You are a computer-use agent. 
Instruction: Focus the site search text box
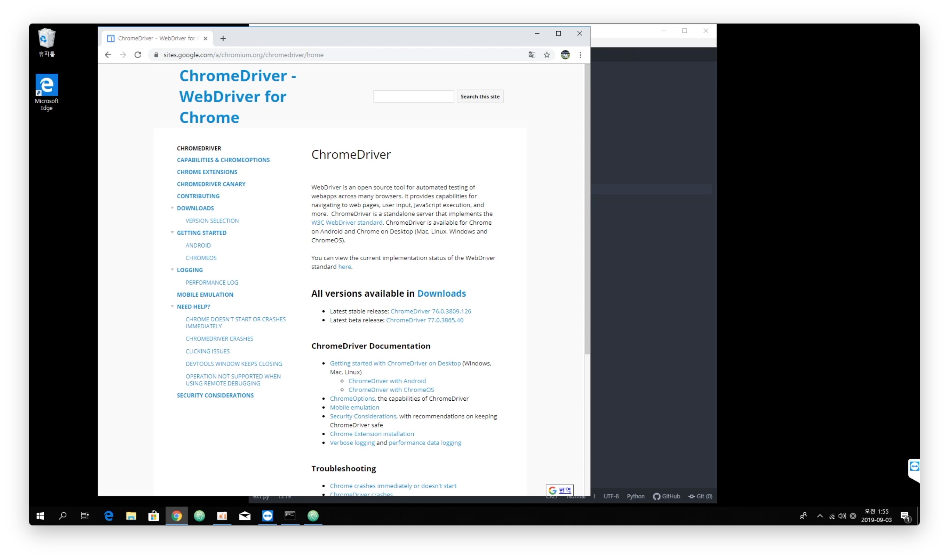413,96
